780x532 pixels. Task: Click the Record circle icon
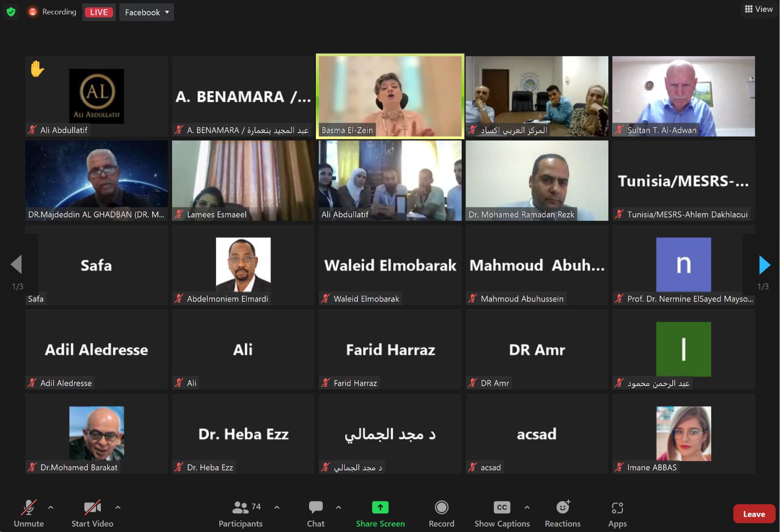[x=442, y=508]
